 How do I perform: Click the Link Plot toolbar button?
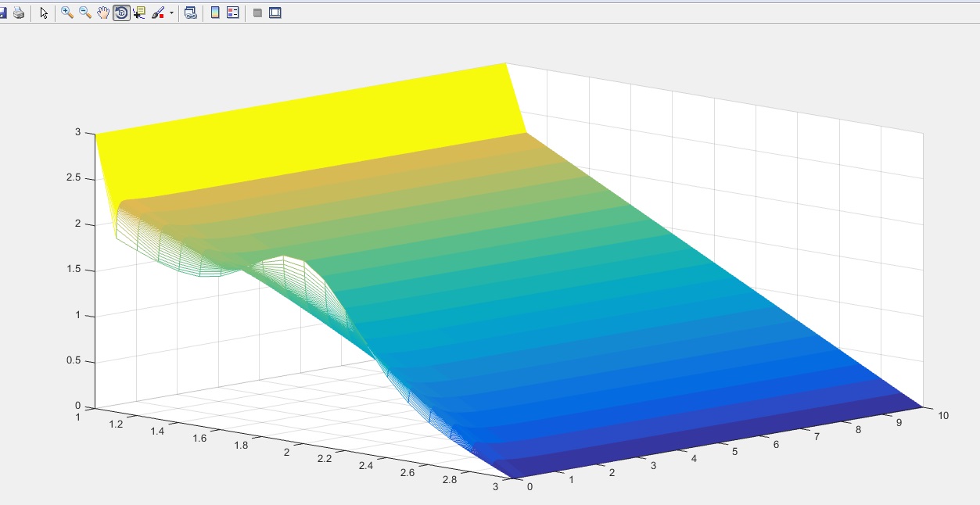coord(190,13)
